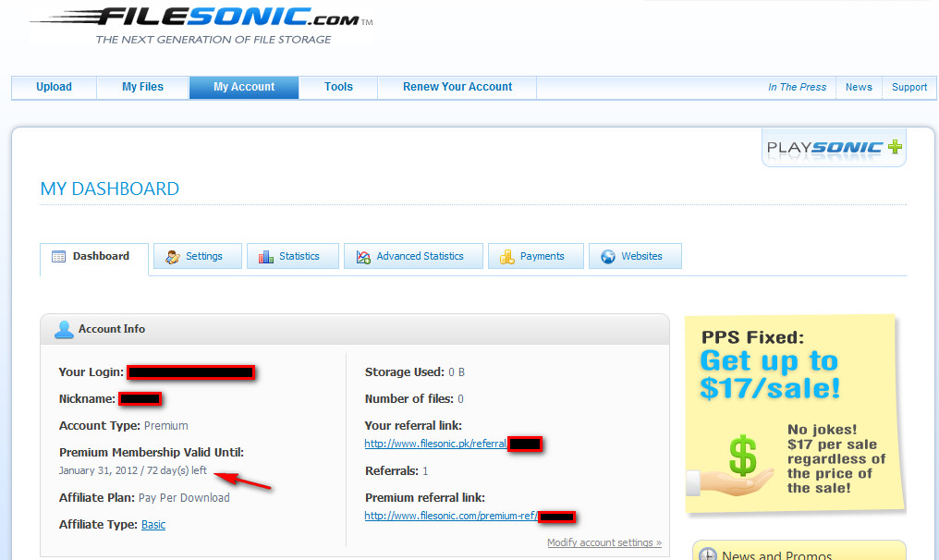939x560 pixels.
Task: Click Modify account settings link
Action: 604,542
